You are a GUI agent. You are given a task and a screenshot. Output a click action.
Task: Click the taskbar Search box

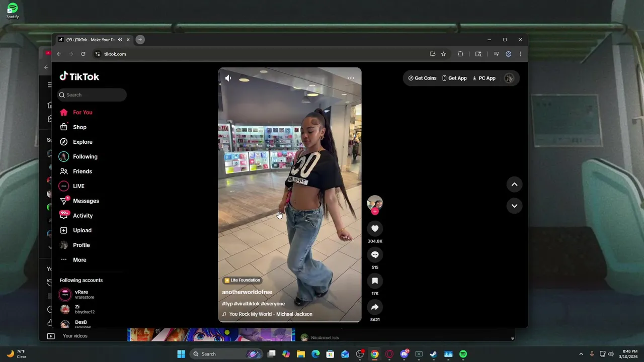226,354
